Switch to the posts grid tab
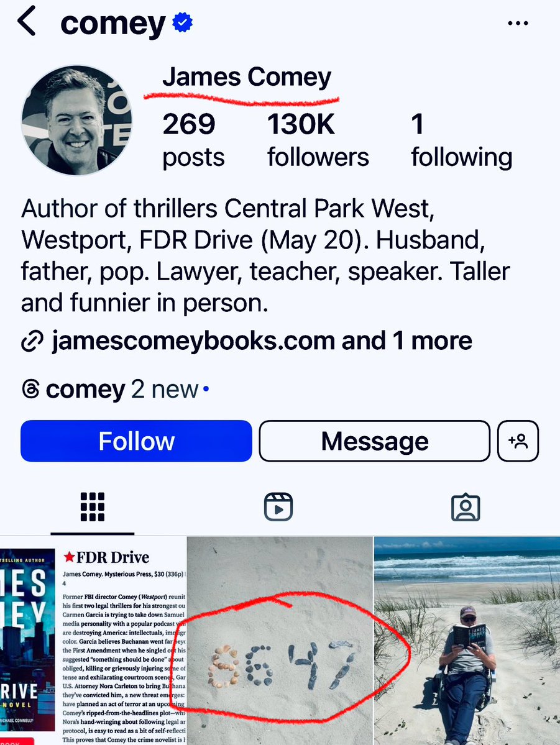Image resolution: width=560 pixels, height=745 pixels. (93, 507)
